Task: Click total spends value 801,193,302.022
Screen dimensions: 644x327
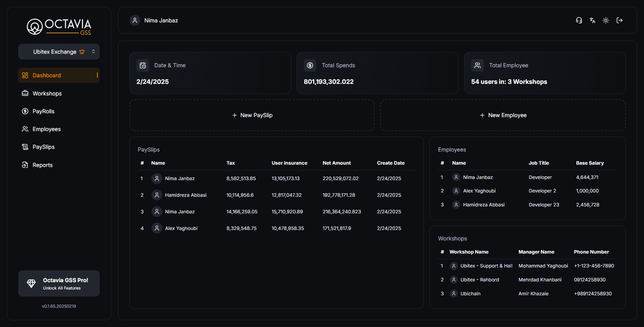Action: (x=329, y=82)
